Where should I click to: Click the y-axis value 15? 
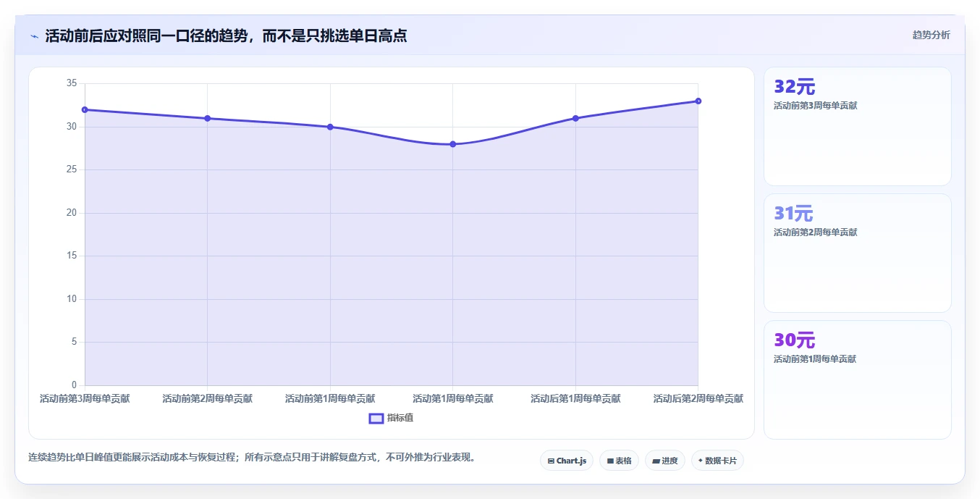72,256
